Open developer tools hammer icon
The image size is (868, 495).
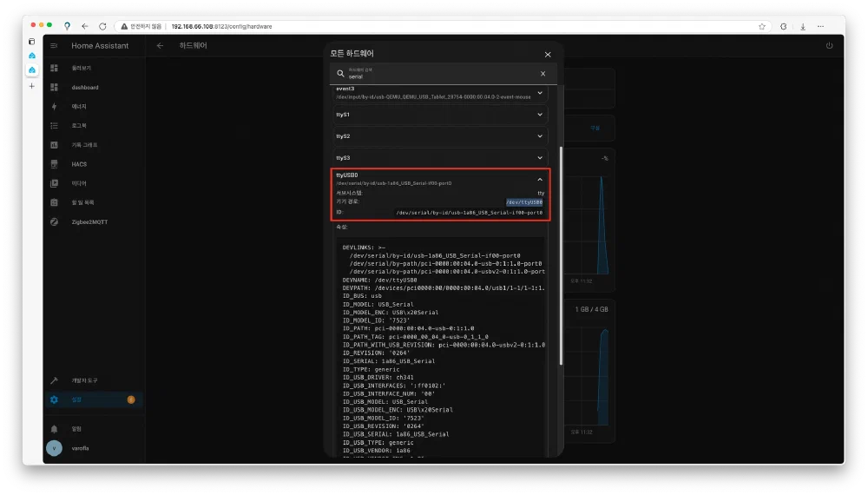[54, 380]
